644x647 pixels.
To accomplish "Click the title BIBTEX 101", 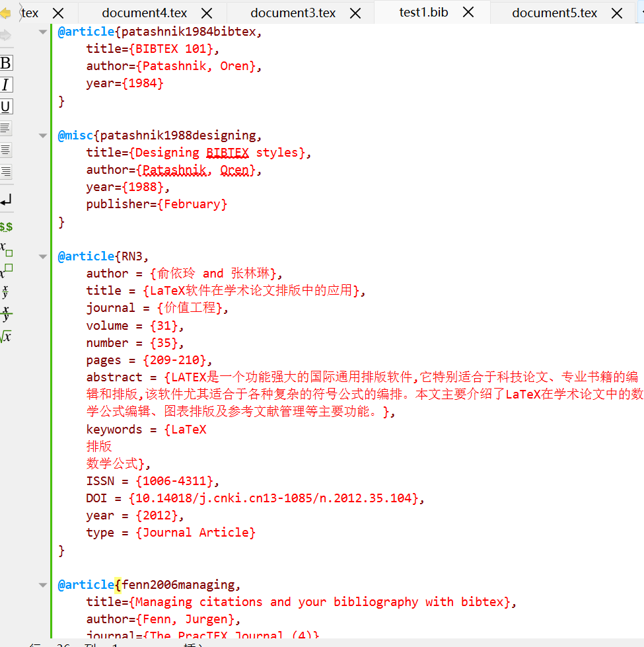I will [x=170, y=49].
